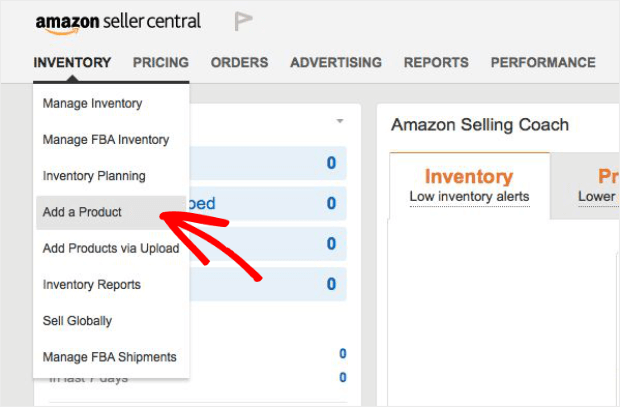620x407 pixels.
Task: Click the first blue 0 count link
Action: click(x=331, y=163)
